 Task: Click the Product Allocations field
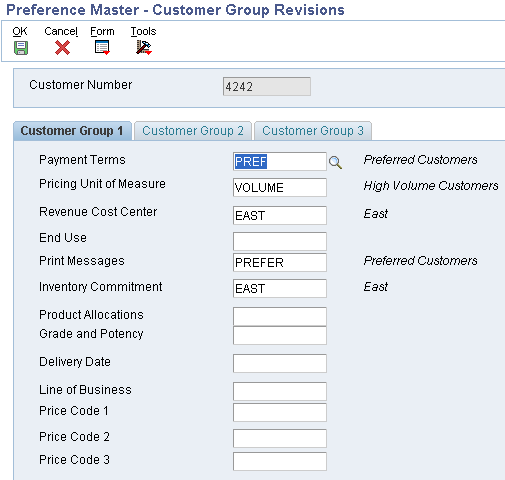(x=280, y=316)
